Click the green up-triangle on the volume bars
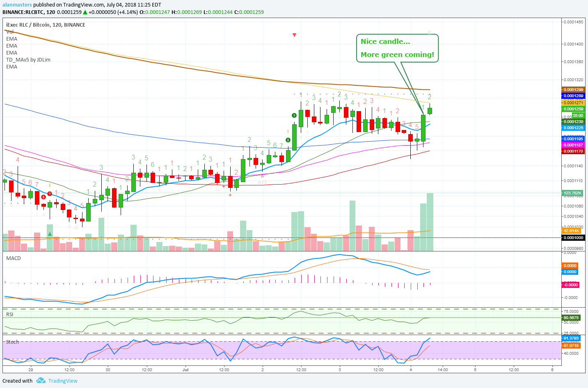588x388 pixels. point(50,234)
